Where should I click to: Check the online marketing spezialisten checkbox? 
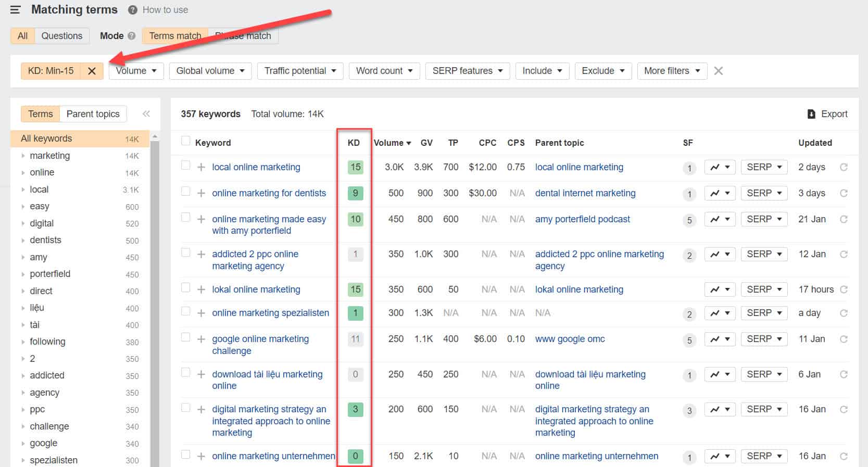(185, 311)
